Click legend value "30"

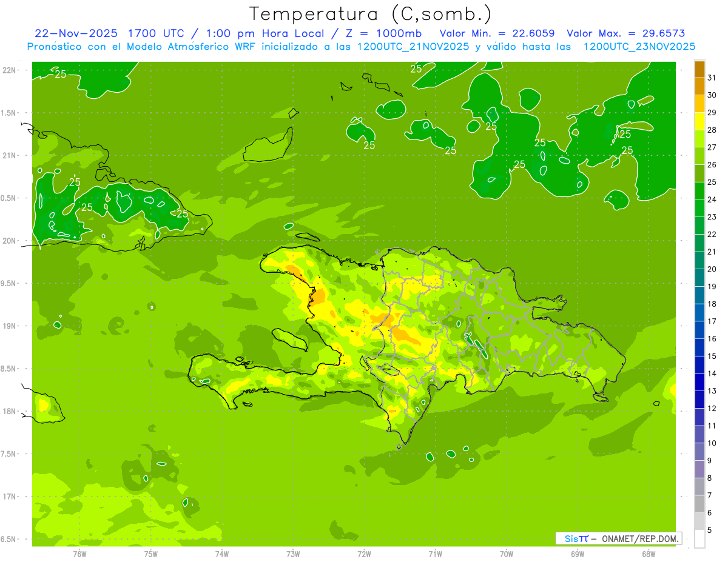click(x=712, y=95)
